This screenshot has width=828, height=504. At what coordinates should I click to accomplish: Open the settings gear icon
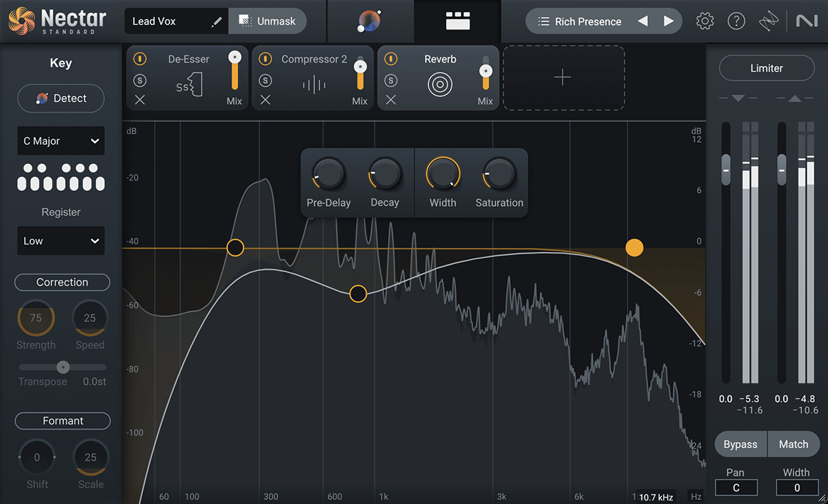point(704,21)
